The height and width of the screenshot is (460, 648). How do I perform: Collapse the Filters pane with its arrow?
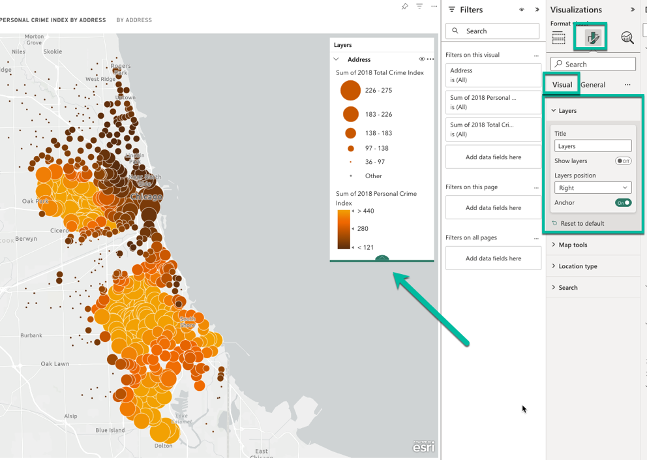point(536,9)
